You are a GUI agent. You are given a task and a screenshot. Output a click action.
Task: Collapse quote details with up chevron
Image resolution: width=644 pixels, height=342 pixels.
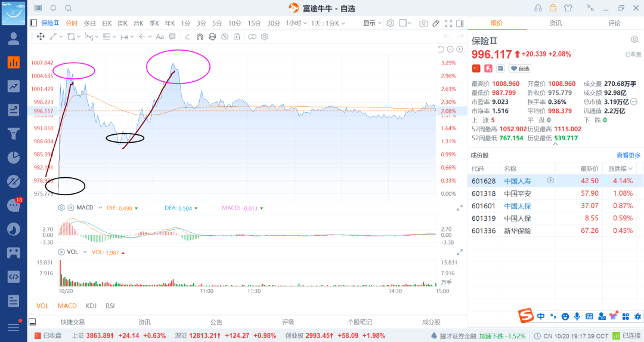point(555,144)
